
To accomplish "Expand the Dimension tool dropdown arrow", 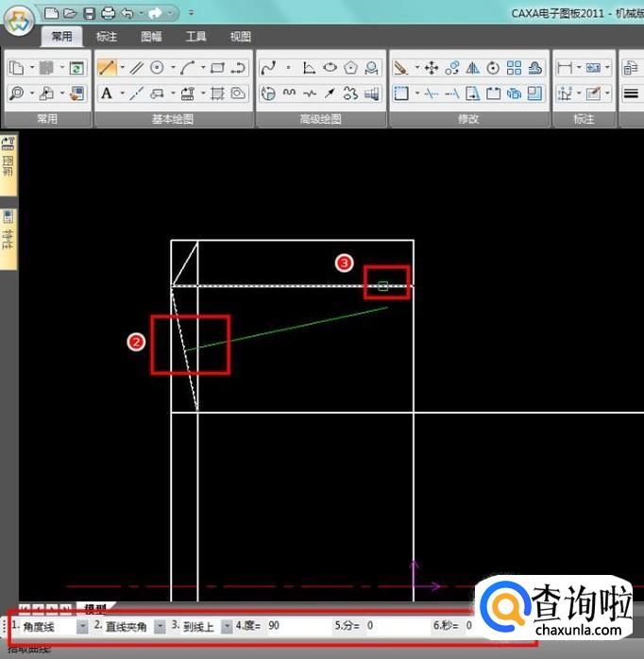I will tap(579, 67).
